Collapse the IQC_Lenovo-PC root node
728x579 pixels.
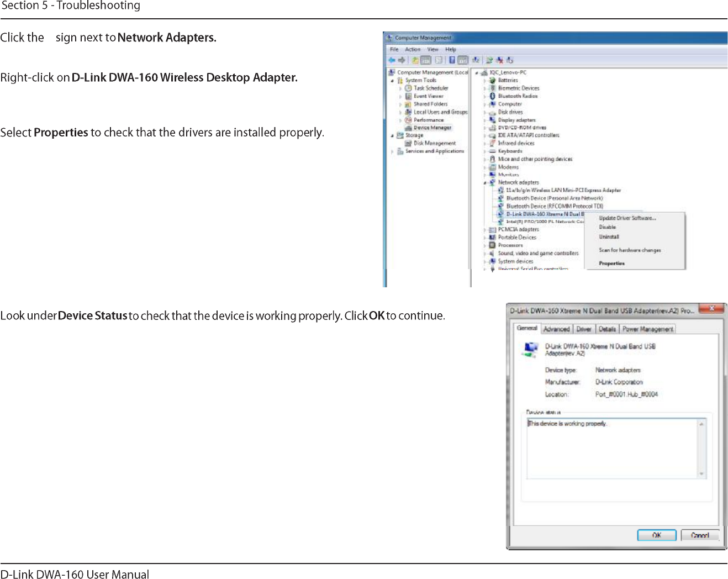[477, 72]
